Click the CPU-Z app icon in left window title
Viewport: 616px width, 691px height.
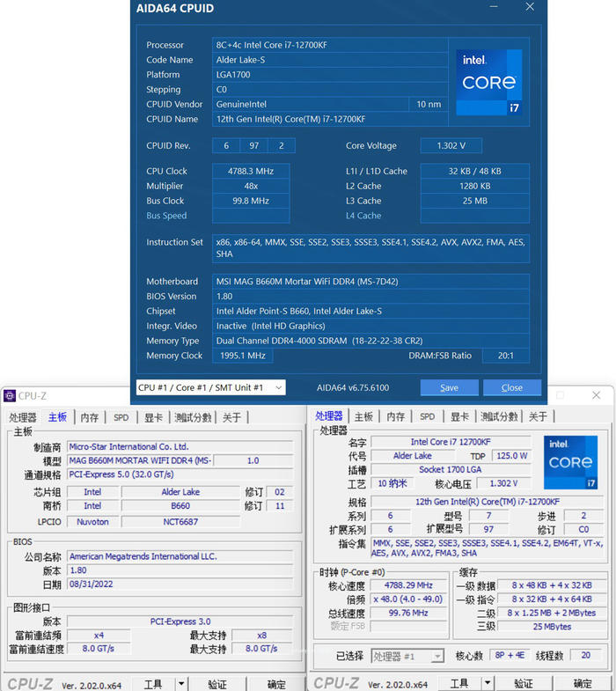coord(10,396)
